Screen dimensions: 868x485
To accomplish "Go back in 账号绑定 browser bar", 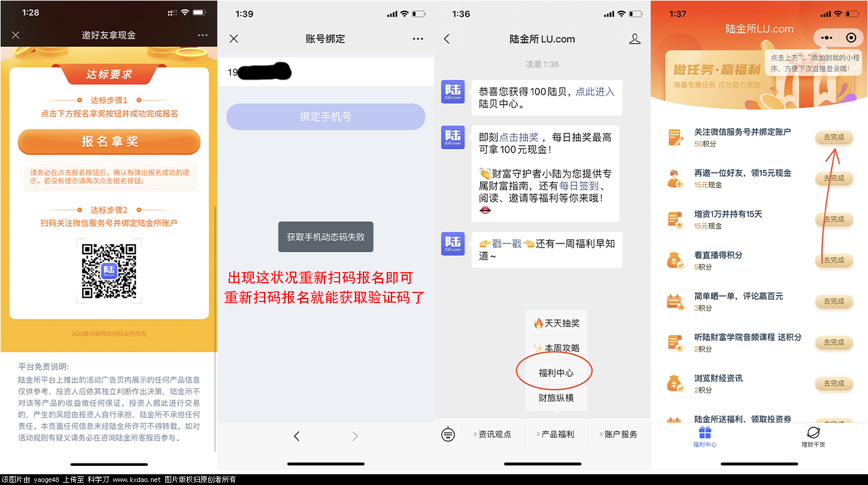I will click(297, 436).
